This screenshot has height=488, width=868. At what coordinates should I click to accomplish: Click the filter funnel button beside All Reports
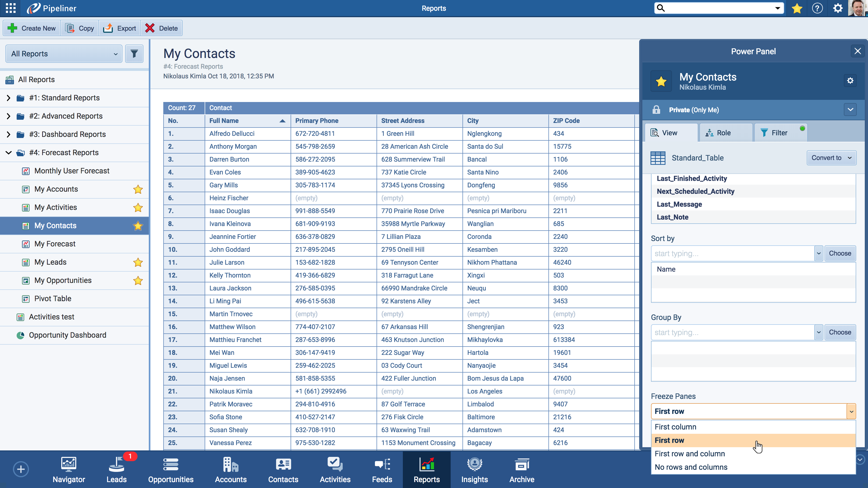(134, 53)
